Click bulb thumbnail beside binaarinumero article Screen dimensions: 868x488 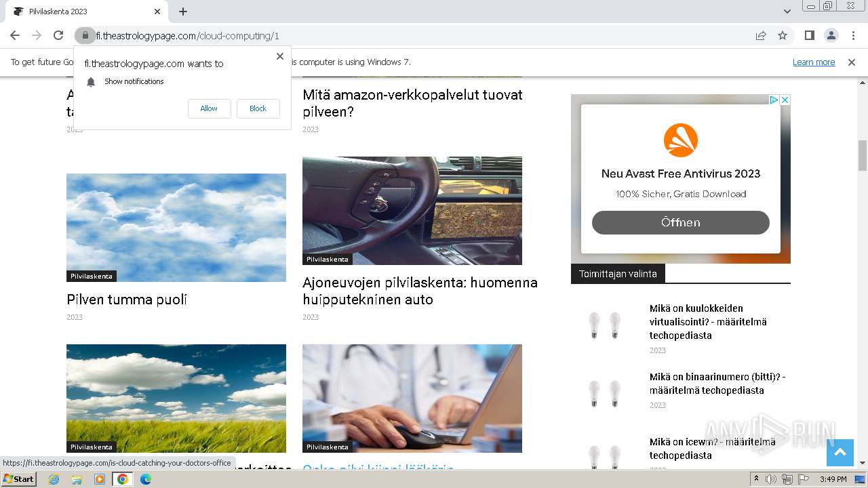[604, 394]
